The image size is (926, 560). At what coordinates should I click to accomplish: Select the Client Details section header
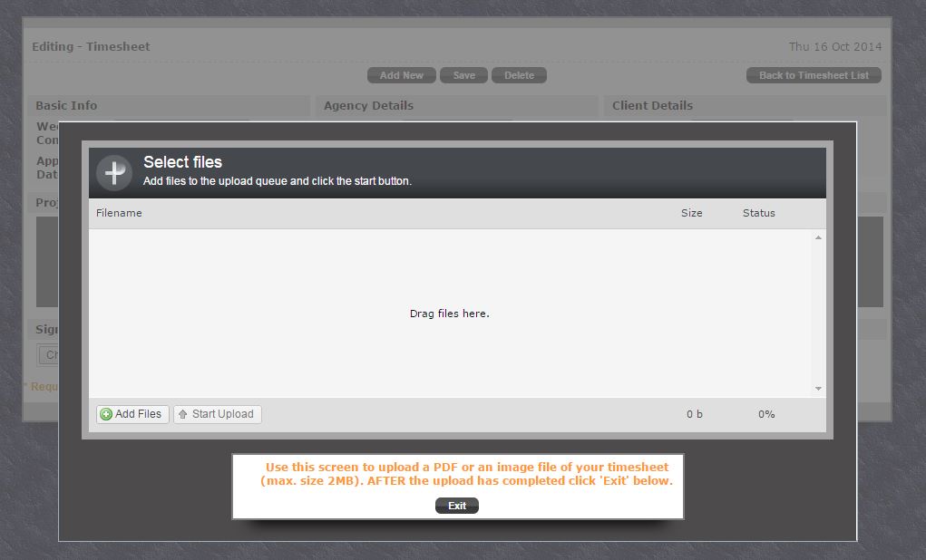pyautogui.click(x=652, y=105)
